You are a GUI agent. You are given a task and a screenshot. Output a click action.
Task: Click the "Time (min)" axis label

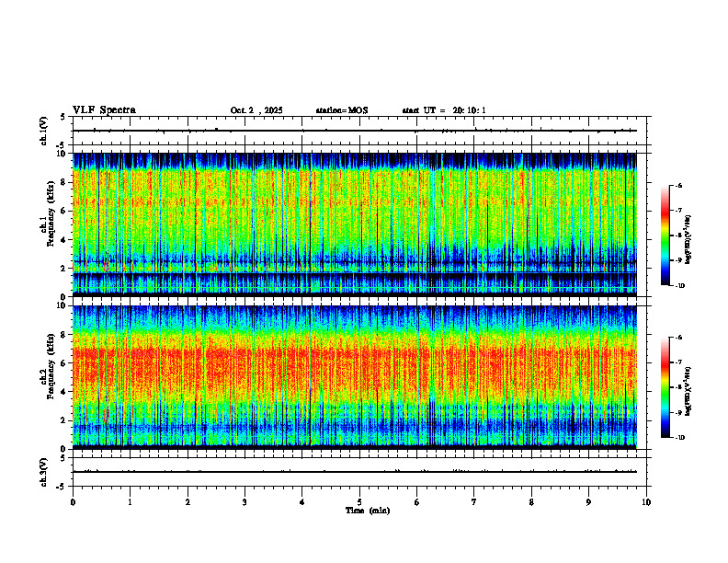pos(368,511)
